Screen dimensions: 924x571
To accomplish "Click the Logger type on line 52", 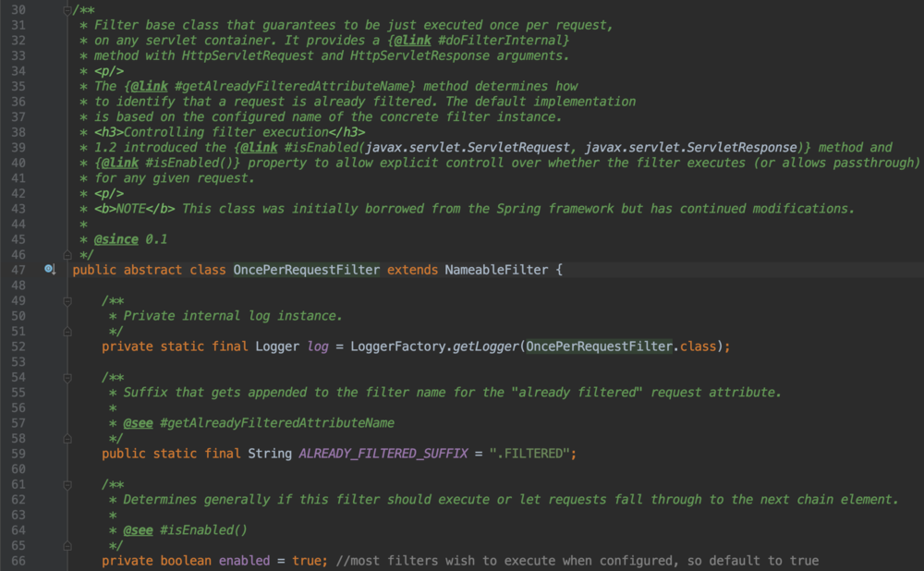I will (x=277, y=346).
